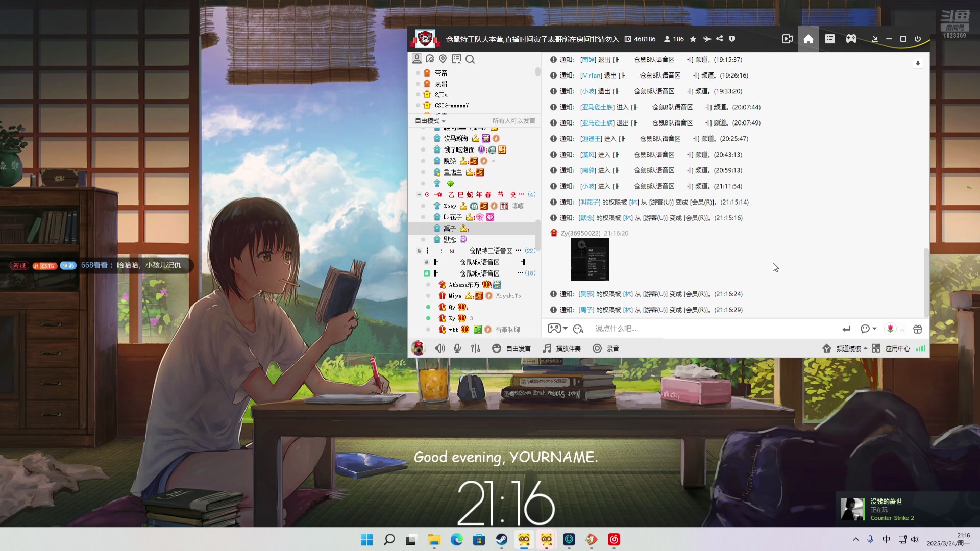980x551 pixels.
Task: Open the channel logo avatar in title bar
Action: pyautogui.click(x=425, y=39)
